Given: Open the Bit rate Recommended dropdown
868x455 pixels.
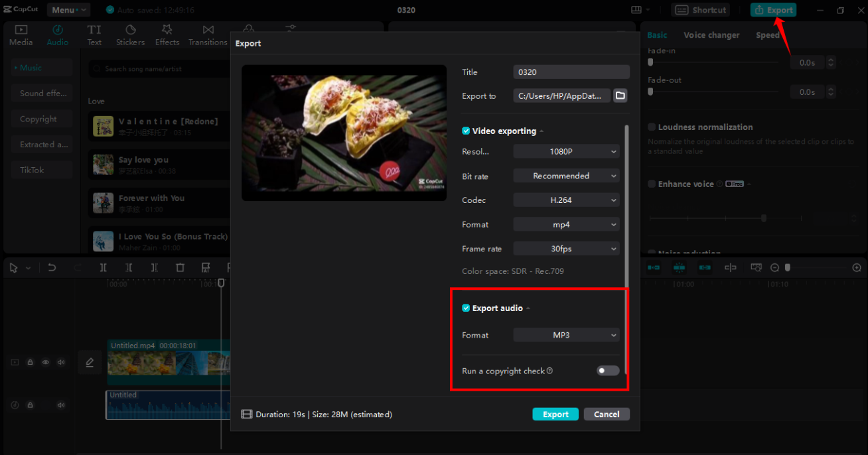Looking at the screenshot, I should [x=566, y=176].
